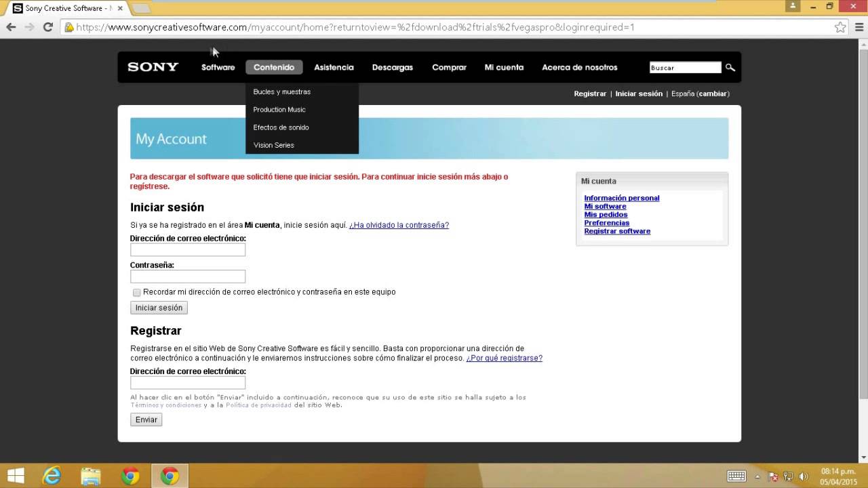Open the Asistencia menu
Image resolution: width=868 pixels, height=488 pixels.
334,67
